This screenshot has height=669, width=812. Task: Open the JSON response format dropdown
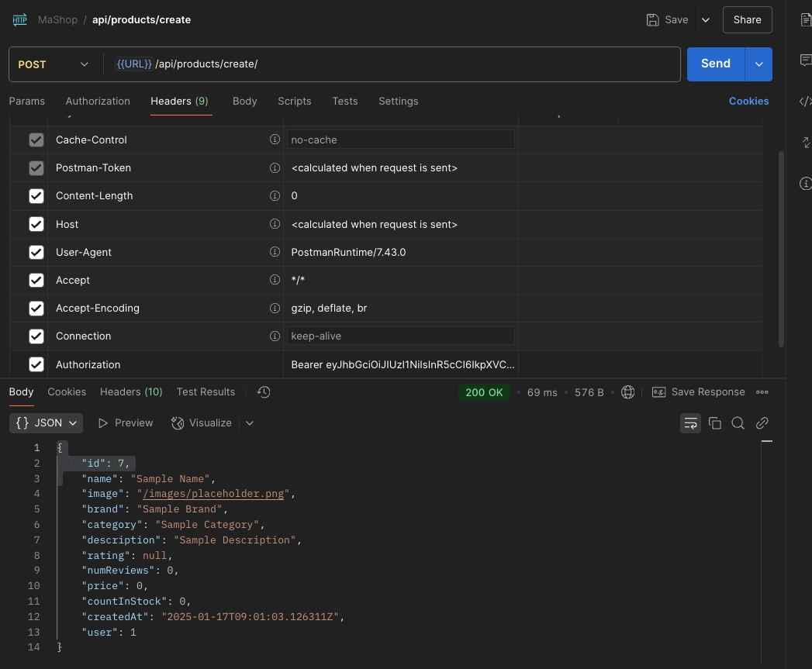(x=46, y=423)
